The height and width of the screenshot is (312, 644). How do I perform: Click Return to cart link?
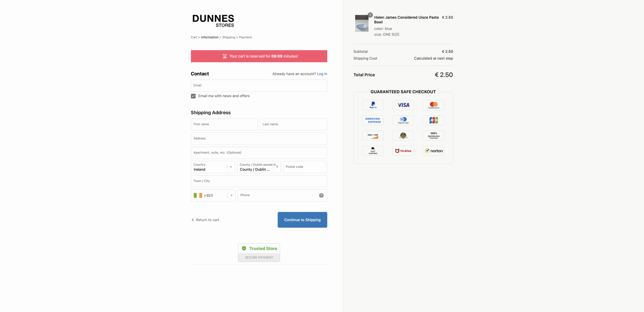[205, 220]
